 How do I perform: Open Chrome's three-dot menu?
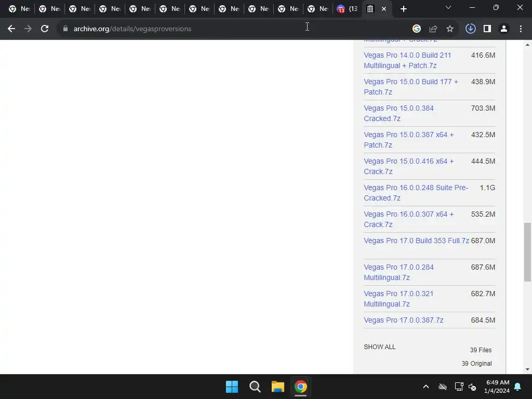pyautogui.click(x=521, y=29)
